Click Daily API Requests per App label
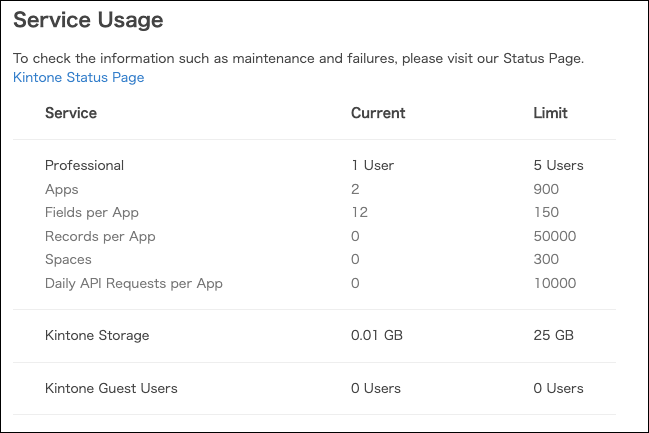Viewport: 649px width, 433px height. tap(134, 283)
